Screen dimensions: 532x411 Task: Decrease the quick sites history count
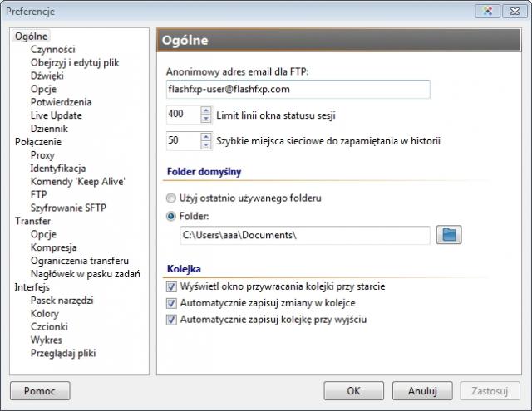pos(206,145)
